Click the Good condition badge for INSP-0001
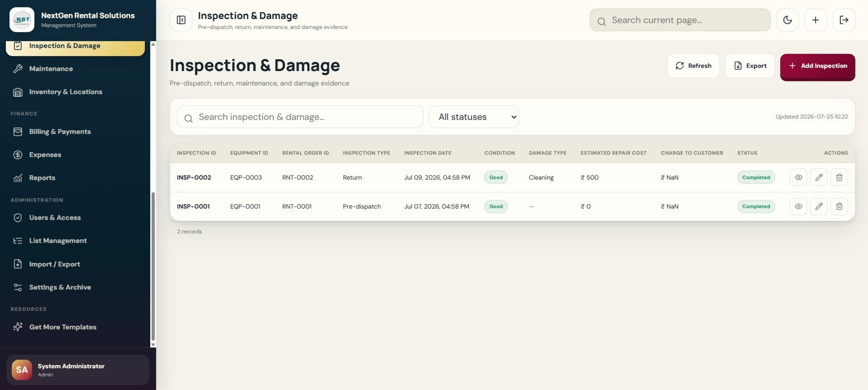The width and height of the screenshot is (868, 390). pyautogui.click(x=496, y=206)
